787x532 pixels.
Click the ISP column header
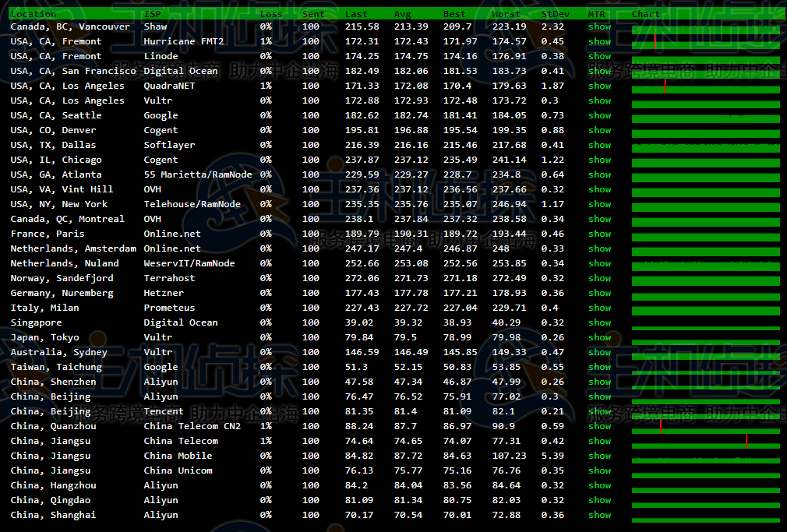(152, 13)
